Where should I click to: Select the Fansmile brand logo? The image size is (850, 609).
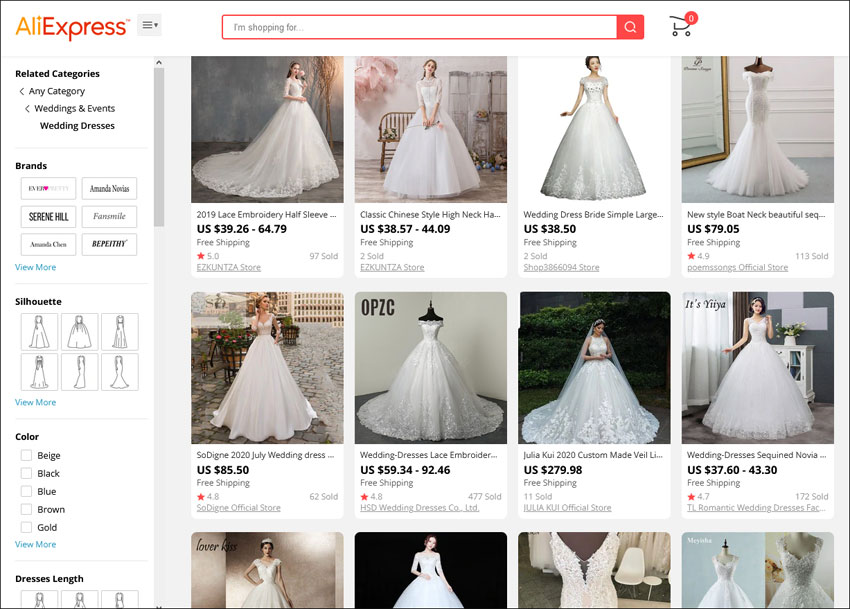110,216
